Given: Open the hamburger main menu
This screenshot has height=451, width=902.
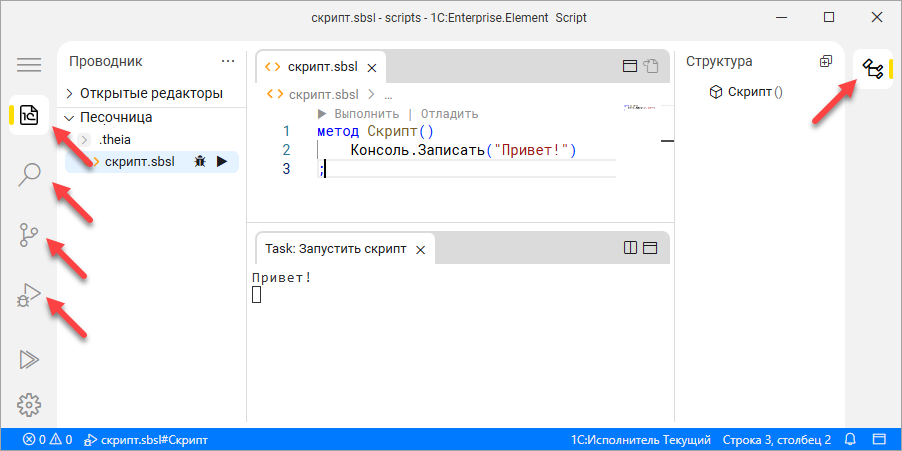Looking at the screenshot, I should click(x=29, y=64).
